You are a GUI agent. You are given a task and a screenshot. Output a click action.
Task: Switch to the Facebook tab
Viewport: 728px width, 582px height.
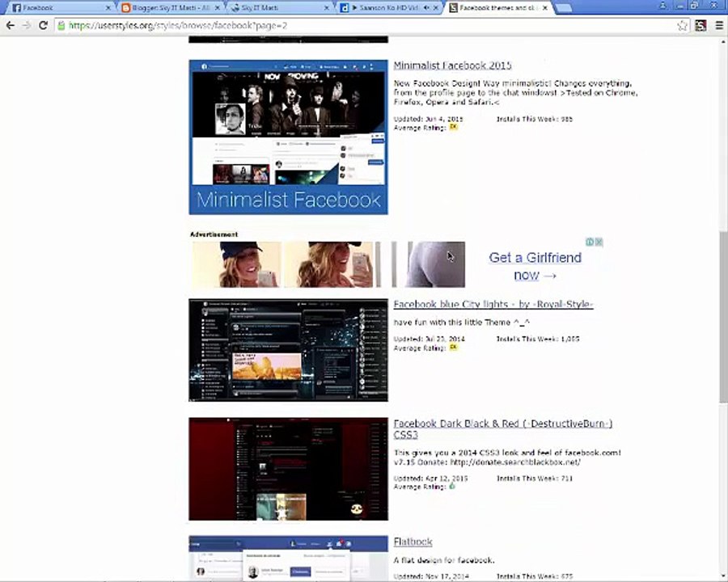61,8
